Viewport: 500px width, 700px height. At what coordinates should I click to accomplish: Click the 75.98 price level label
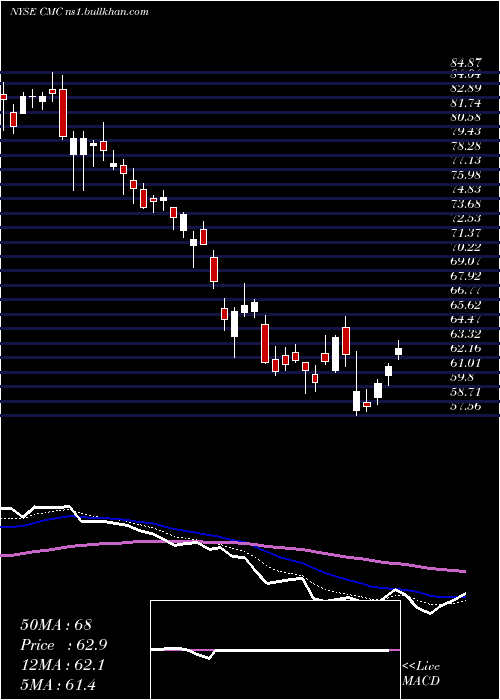click(x=465, y=175)
